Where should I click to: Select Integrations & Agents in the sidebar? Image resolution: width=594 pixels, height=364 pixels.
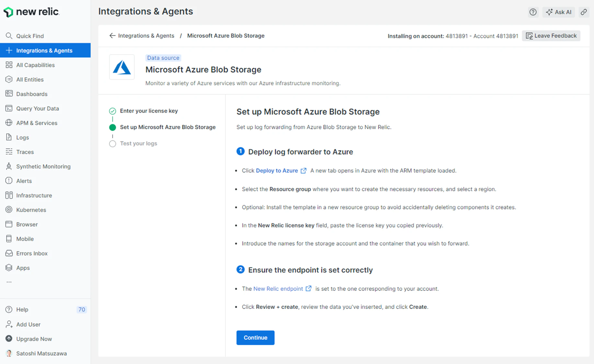[45, 50]
